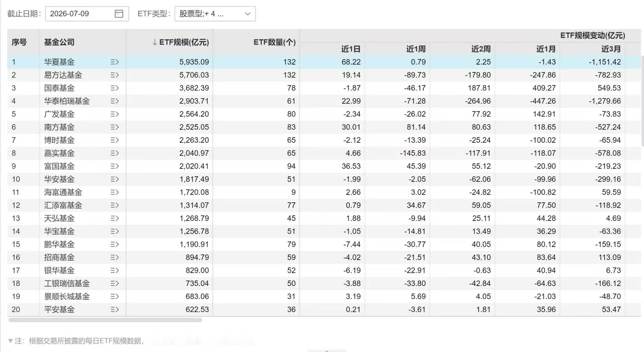Viewport: 644px width, 352px height.
Task: Open the detail arrow icon for 易方达基金
Action: pyautogui.click(x=115, y=75)
